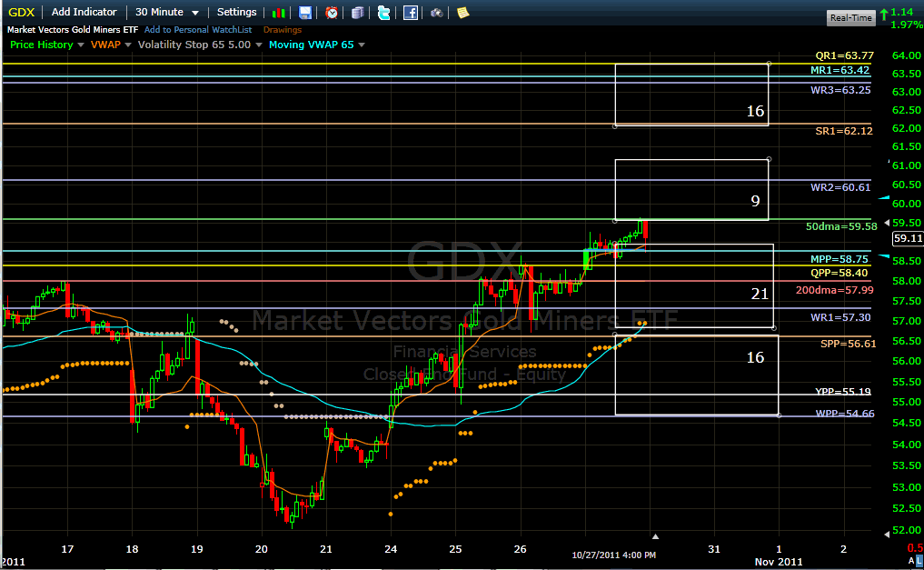Image resolution: width=924 pixels, height=570 pixels.
Task: Select the WR3=63.25 level label
Action: pyautogui.click(x=840, y=90)
